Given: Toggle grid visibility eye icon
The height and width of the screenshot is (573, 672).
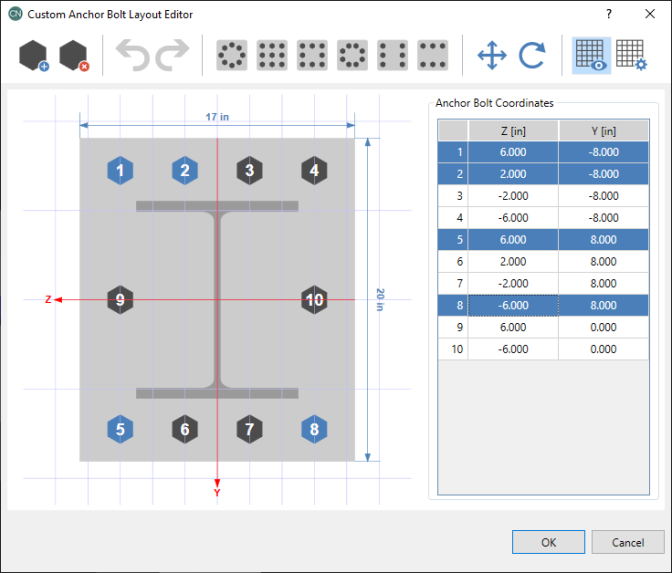Looking at the screenshot, I should [x=591, y=56].
